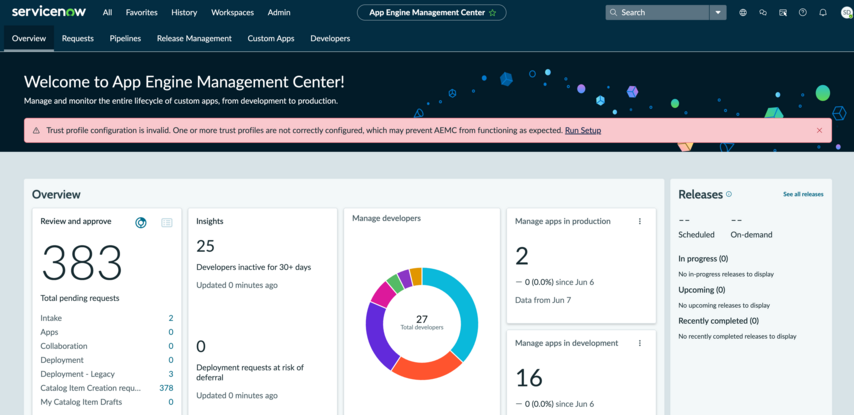Click the ServiceNow logo
Image resolution: width=854 pixels, height=415 pixels.
(48, 12)
